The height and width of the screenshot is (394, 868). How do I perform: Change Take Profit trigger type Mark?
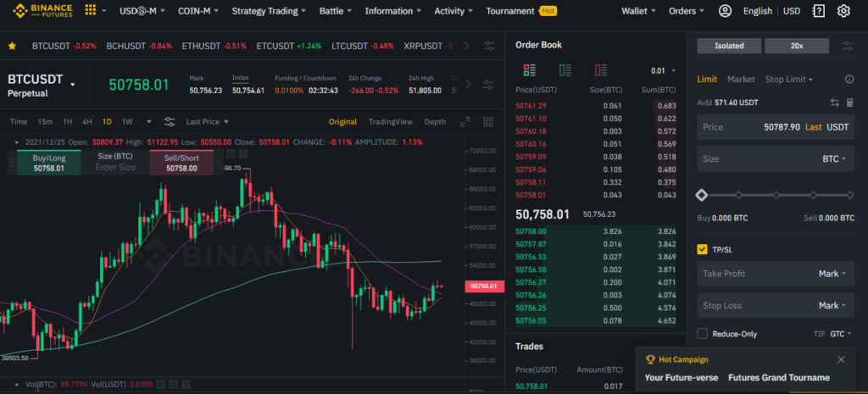832,274
